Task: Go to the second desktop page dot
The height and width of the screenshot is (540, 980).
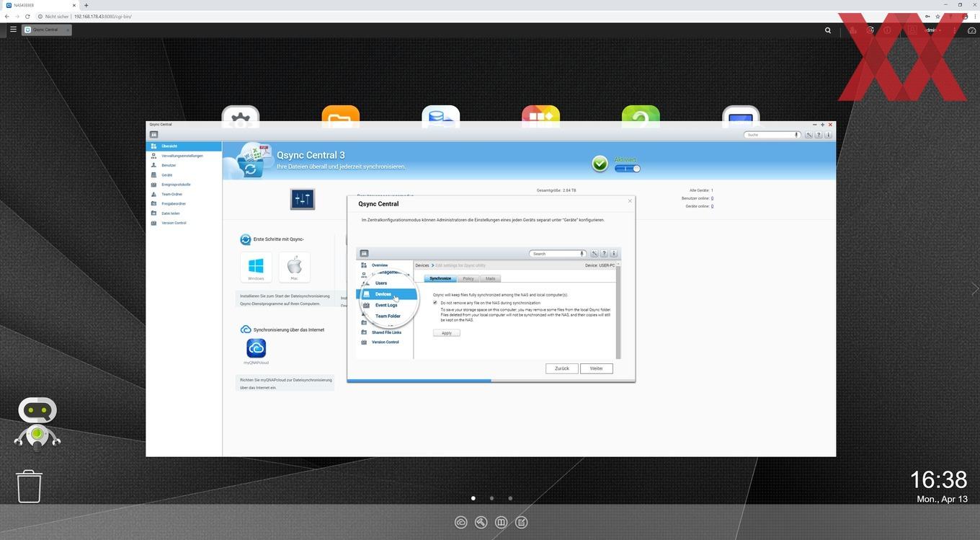Action: [x=491, y=498]
